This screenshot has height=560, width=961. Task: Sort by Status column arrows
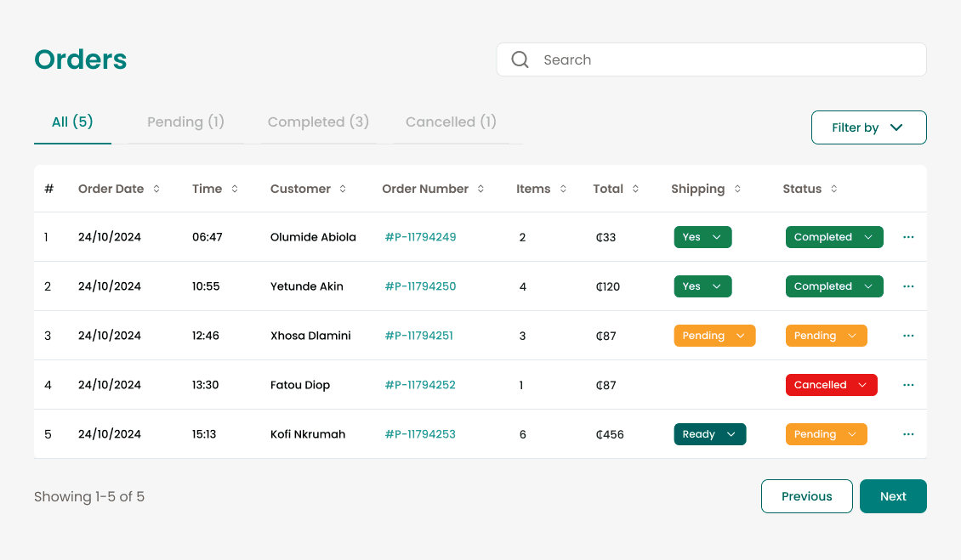(x=834, y=189)
